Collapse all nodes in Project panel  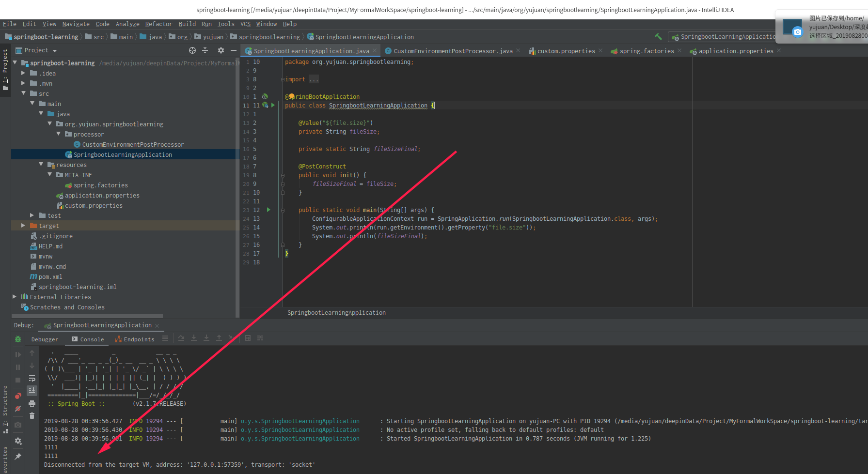pos(205,50)
